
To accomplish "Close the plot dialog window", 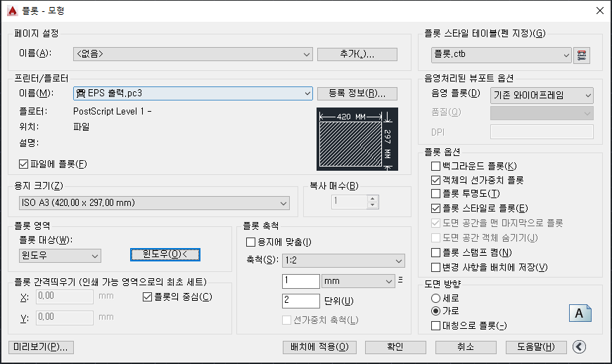I will coord(600,11).
